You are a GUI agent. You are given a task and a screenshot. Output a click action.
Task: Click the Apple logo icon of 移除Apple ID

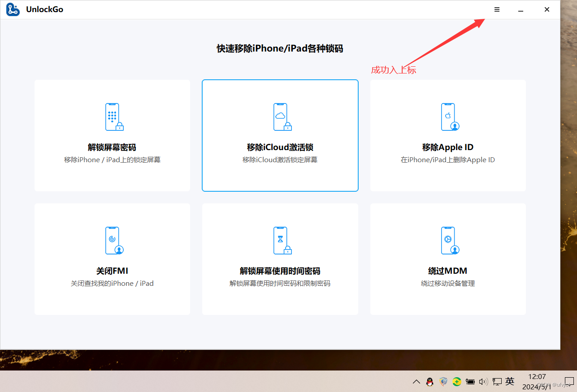tap(450, 117)
